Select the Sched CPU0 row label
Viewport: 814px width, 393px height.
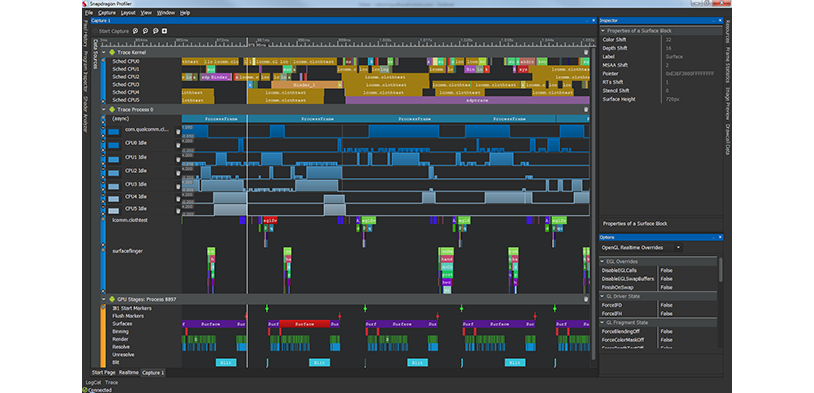pyautogui.click(x=126, y=61)
